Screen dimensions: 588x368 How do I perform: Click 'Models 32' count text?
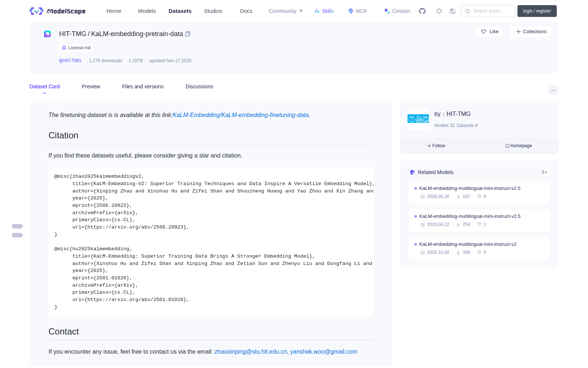point(445,125)
